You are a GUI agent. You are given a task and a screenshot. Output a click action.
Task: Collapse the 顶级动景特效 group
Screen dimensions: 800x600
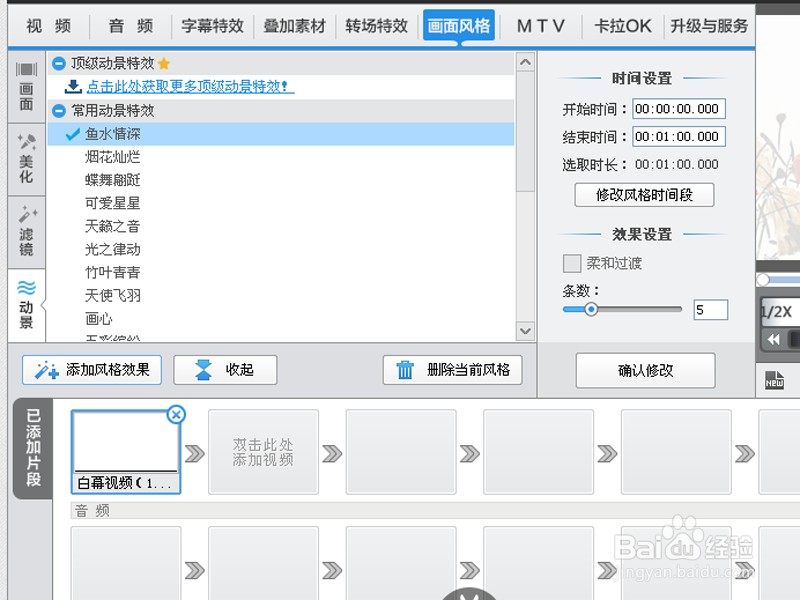(59, 64)
